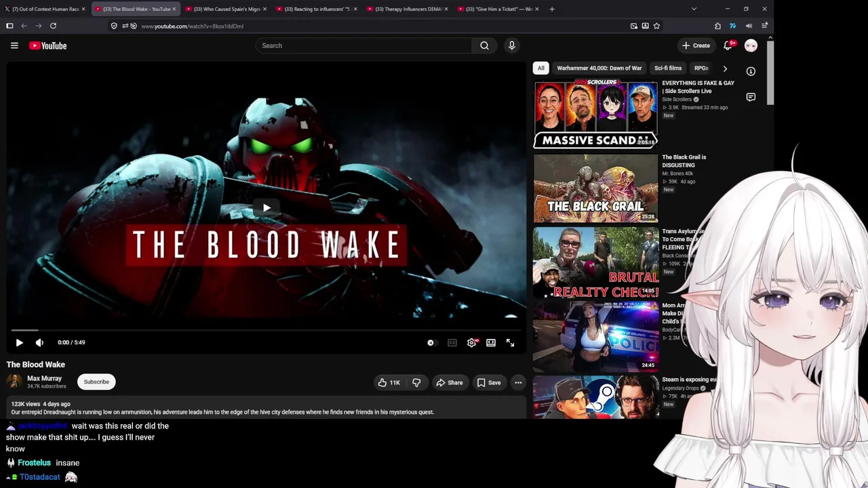This screenshot has width=868, height=488.
Task: Start voice search with the microphone
Action: point(512,45)
